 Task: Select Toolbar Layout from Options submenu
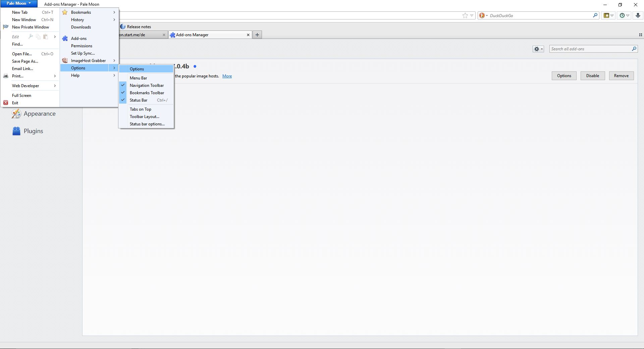click(x=144, y=117)
